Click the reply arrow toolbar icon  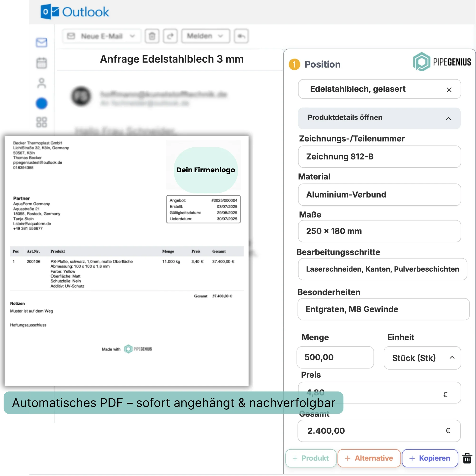click(241, 36)
